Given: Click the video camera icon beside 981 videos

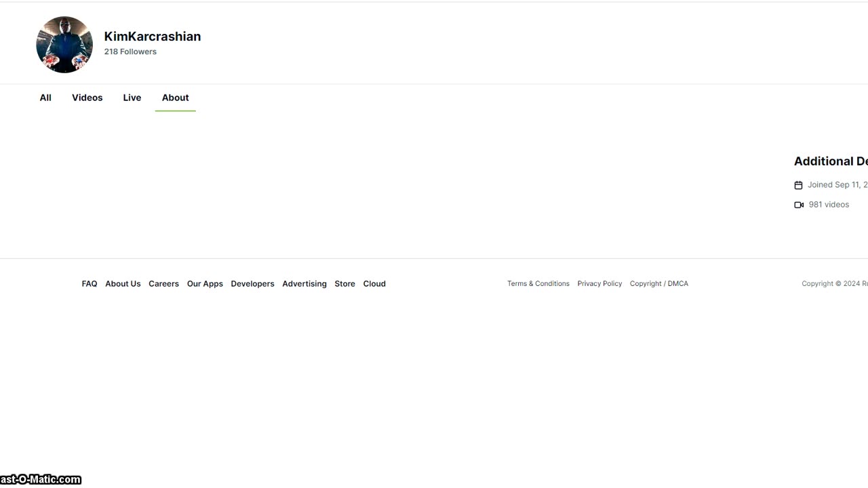Looking at the screenshot, I should coord(799,205).
